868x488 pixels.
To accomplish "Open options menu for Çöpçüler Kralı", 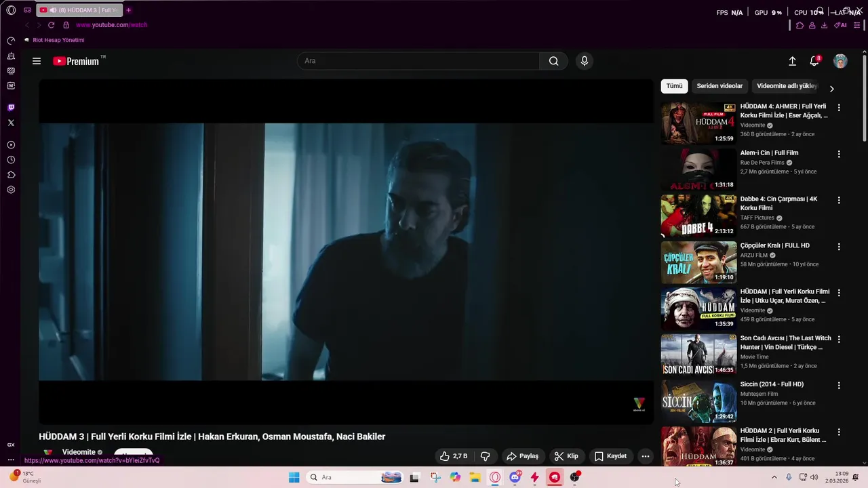I will [839, 247].
